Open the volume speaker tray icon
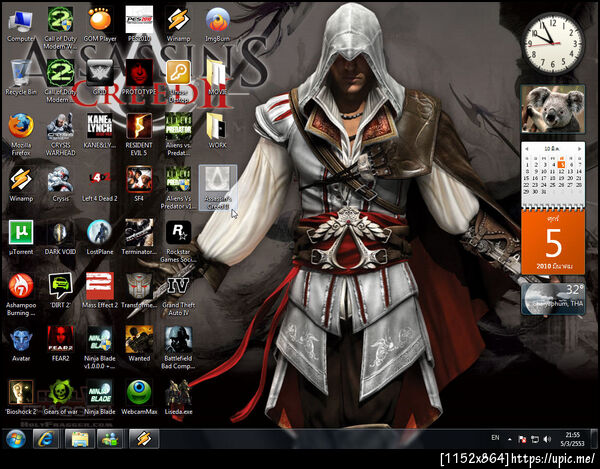 coord(547,440)
